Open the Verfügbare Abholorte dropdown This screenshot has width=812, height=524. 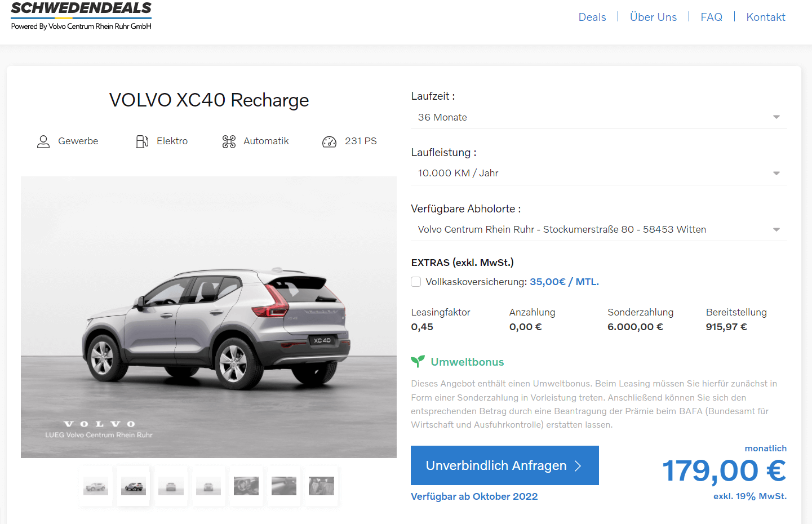coord(598,229)
